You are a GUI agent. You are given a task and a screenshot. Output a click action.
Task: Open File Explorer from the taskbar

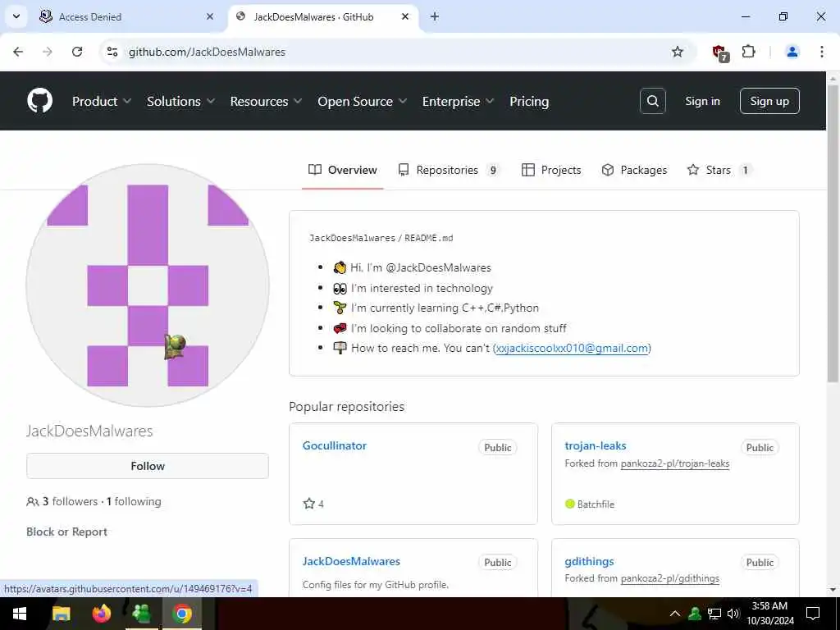pyautogui.click(x=61, y=614)
